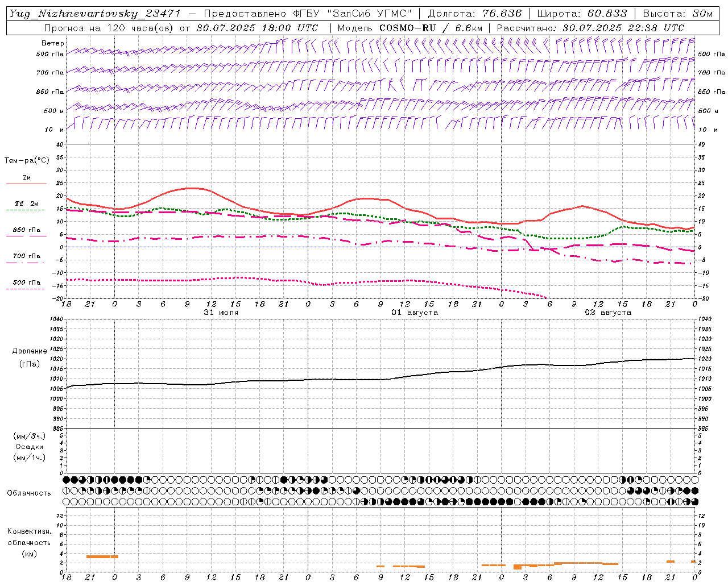Click the elevation label Высота: 30м
The image size is (728, 582).
pos(678,14)
